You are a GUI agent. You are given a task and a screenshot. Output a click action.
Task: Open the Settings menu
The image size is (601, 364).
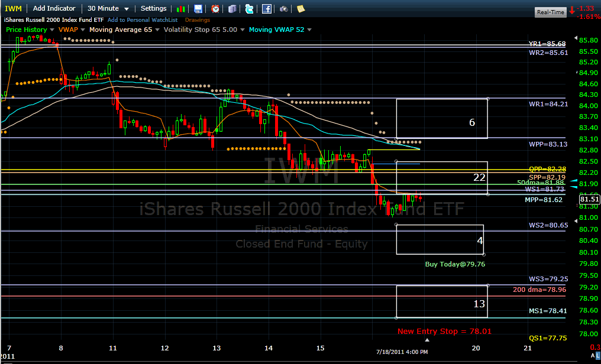153,8
